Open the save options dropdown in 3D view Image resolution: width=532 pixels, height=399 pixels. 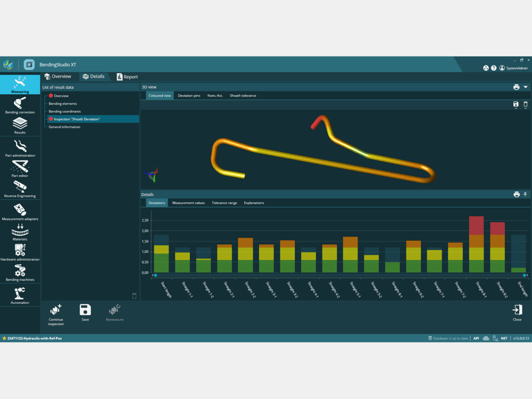tap(516, 105)
